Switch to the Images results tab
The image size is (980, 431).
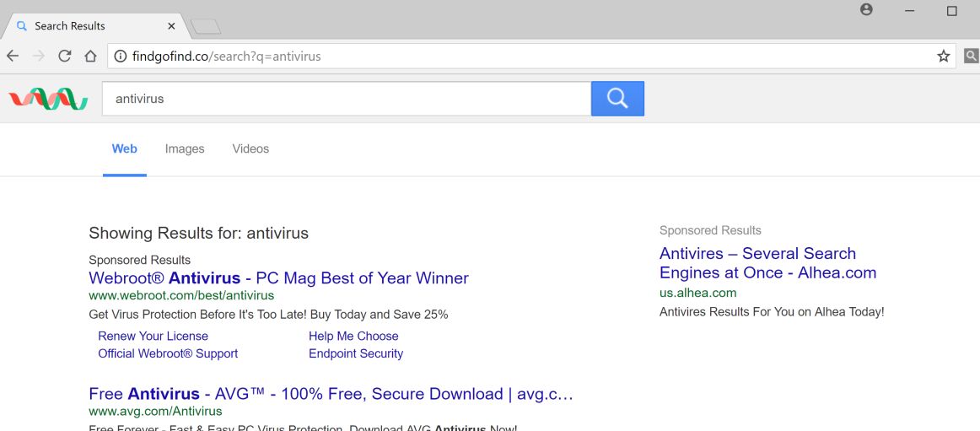(185, 149)
